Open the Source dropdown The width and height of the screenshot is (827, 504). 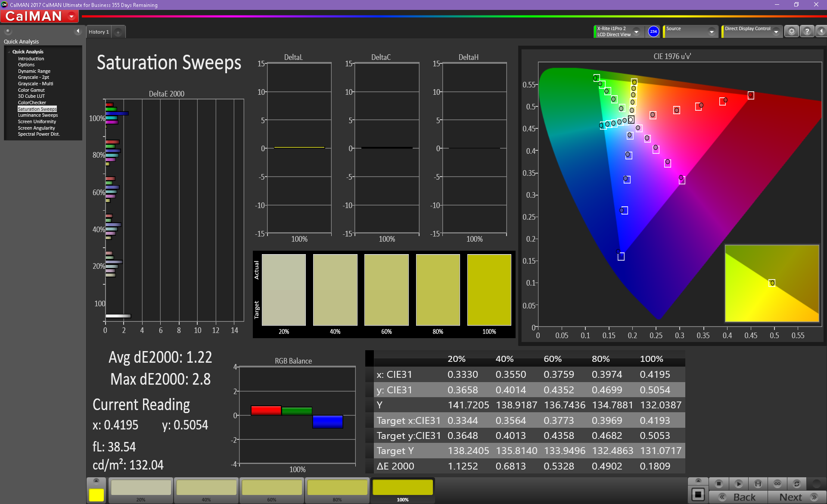tap(712, 31)
